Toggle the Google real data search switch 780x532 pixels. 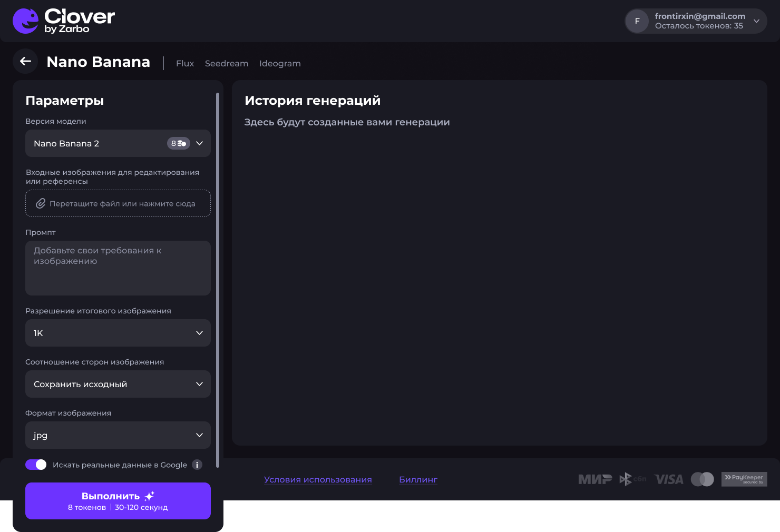coord(36,465)
